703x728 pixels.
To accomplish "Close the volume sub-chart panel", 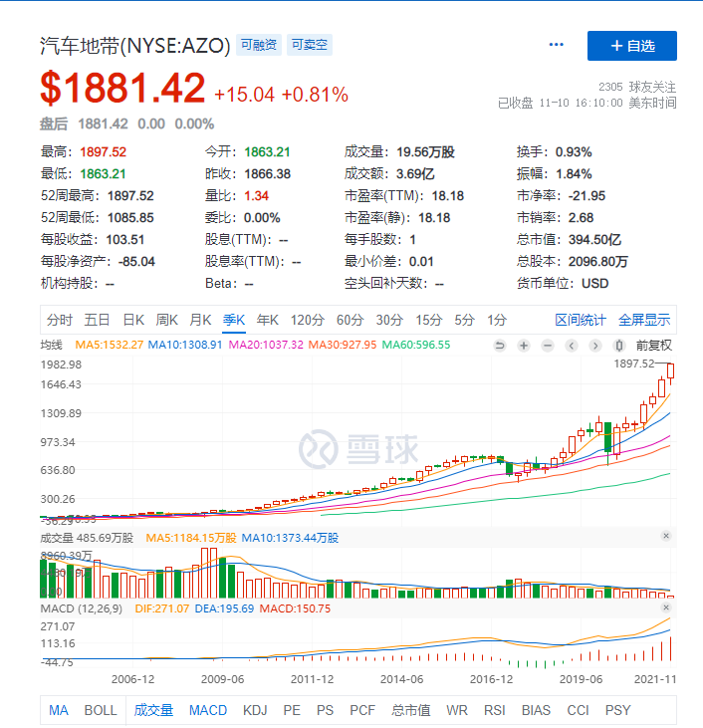I will tap(665, 537).
